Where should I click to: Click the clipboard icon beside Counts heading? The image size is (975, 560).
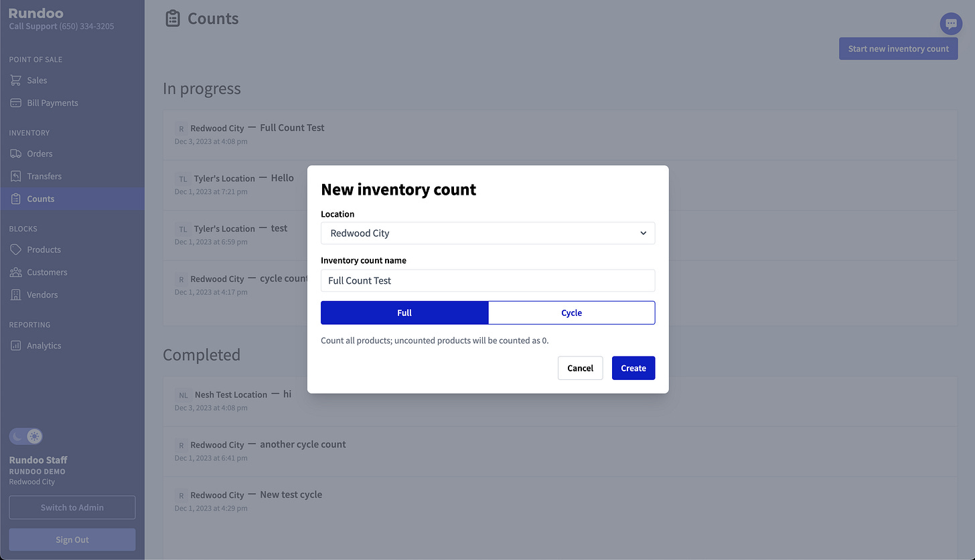173,19
